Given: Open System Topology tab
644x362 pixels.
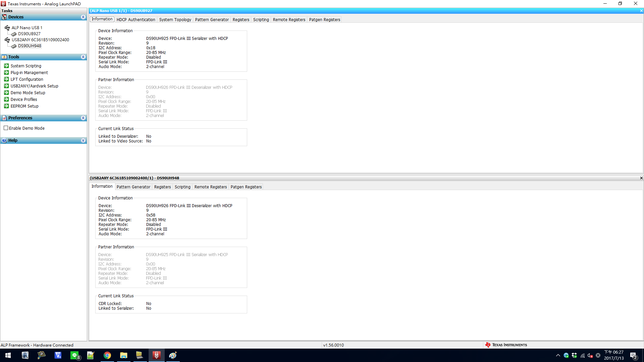Looking at the screenshot, I should point(175,19).
